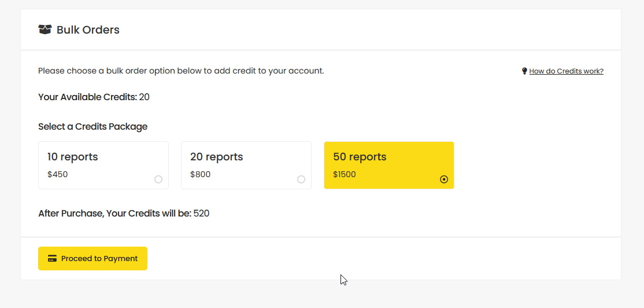
Task: Click the Bulk Orders box icon
Action: click(x=45, y=30)
